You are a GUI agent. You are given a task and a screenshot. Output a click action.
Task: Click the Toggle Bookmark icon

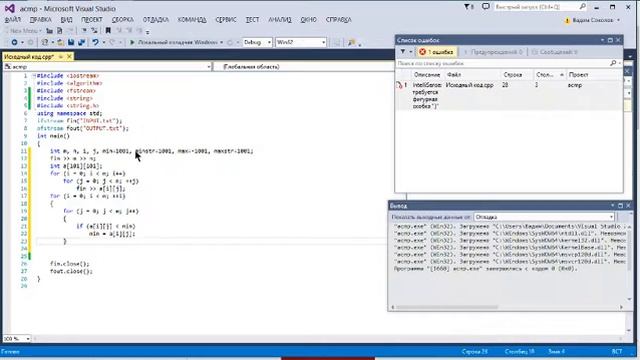tap(108, 31)
